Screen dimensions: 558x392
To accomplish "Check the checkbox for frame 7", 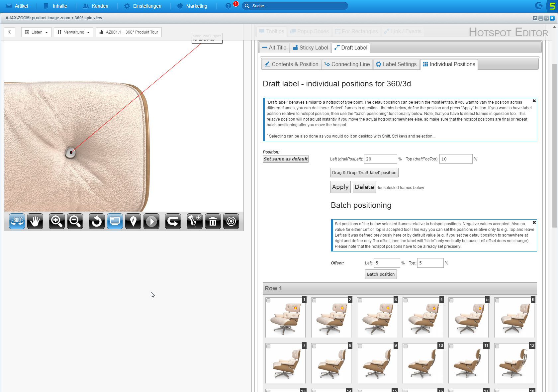I will 268,346.
